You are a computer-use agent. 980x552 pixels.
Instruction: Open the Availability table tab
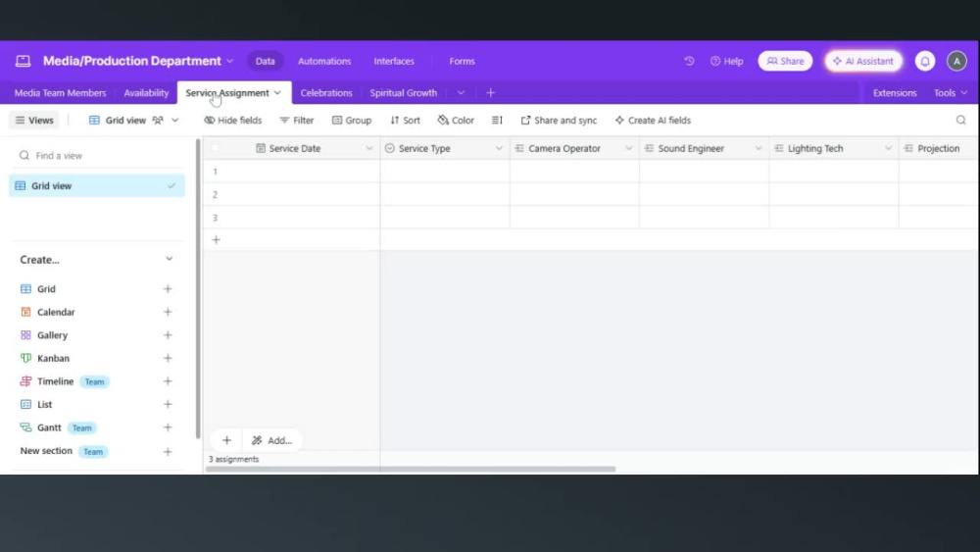pyautogui.click(x=146, y=92)
